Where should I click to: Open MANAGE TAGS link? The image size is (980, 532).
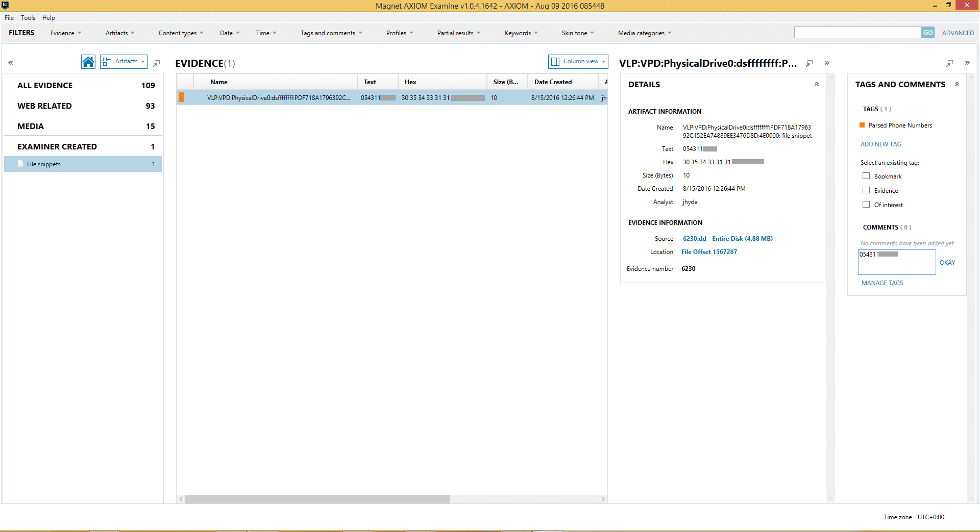(x=882, y=283)
